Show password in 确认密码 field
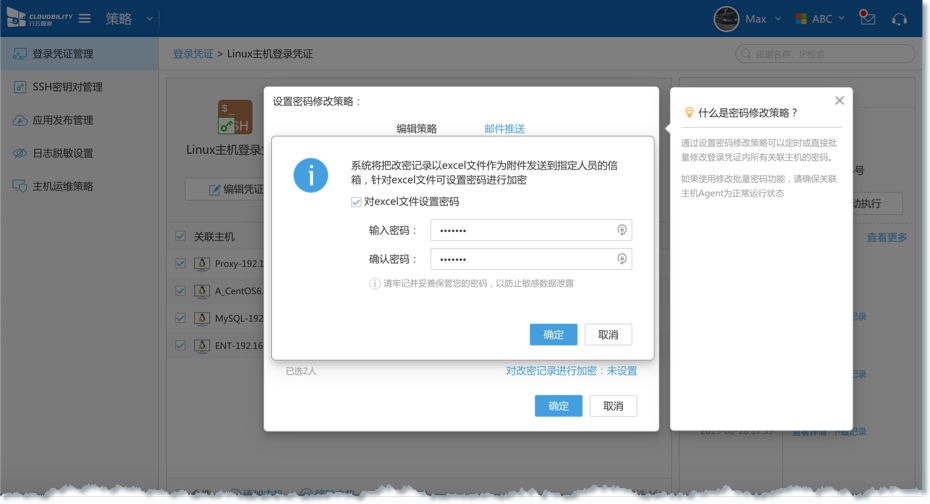930x504 pixels. pos(622,259)
